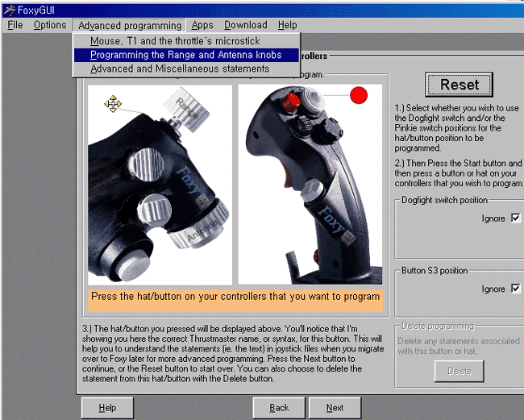
Task: Click the Range knob on the throttle image
Action: [187, 110]
